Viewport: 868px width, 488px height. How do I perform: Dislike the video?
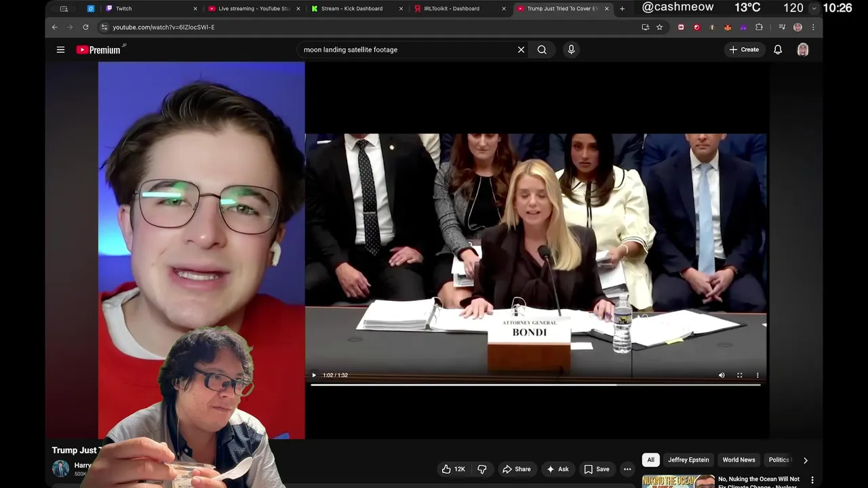482,469
